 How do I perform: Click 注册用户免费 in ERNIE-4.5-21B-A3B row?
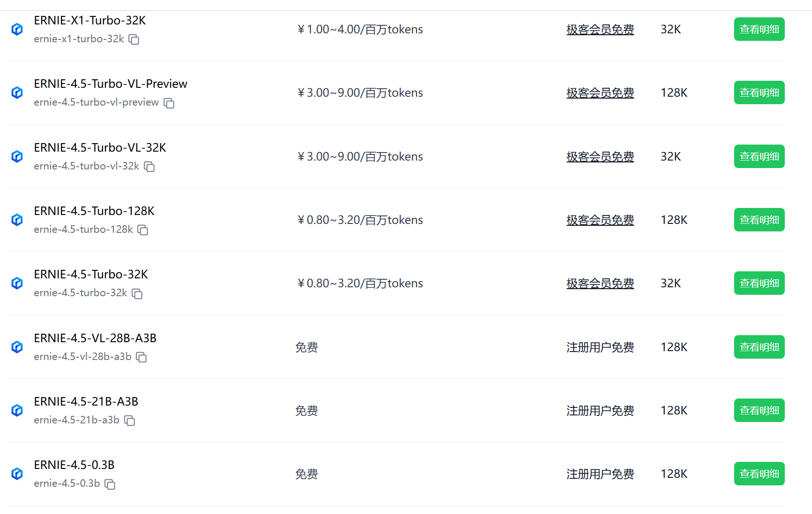coord(600,411)
